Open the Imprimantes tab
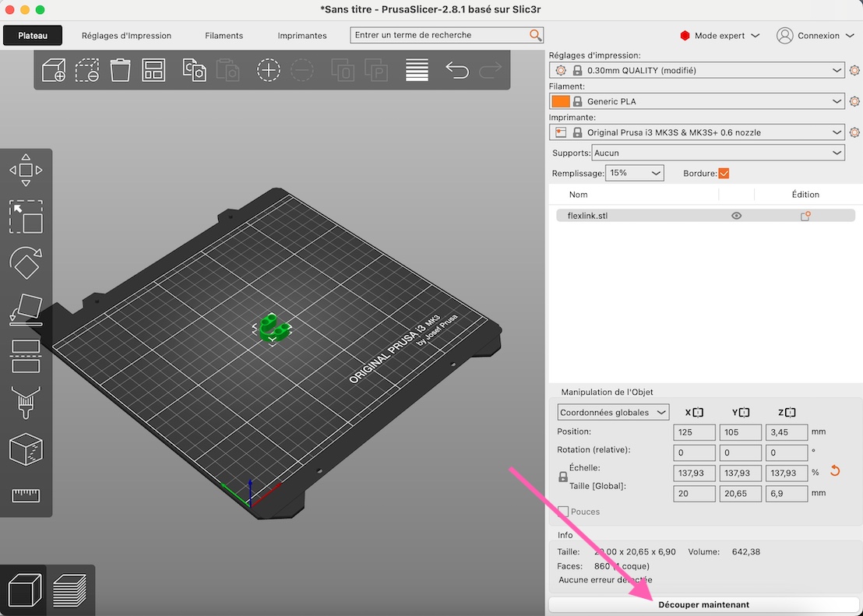 click(302, 36)
